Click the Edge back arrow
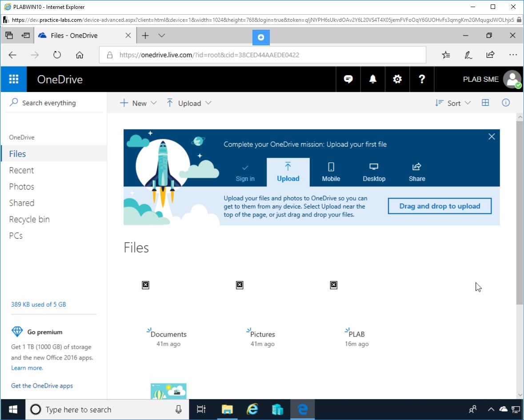This screenshot has height=420, width=524. coord(12,55)
